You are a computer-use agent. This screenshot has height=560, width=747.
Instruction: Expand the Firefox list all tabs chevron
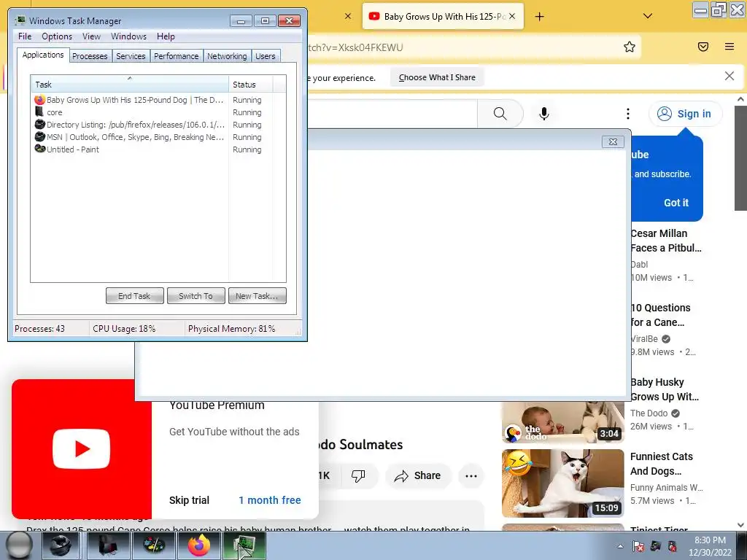click(x=648, y=16)
